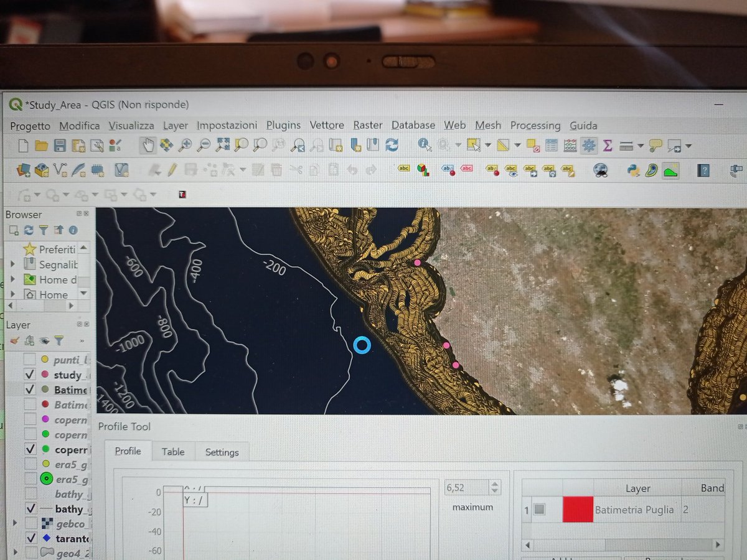Open the Progetto menu
The height and width of the screenshot is (560, 747).
coord(30,126)
